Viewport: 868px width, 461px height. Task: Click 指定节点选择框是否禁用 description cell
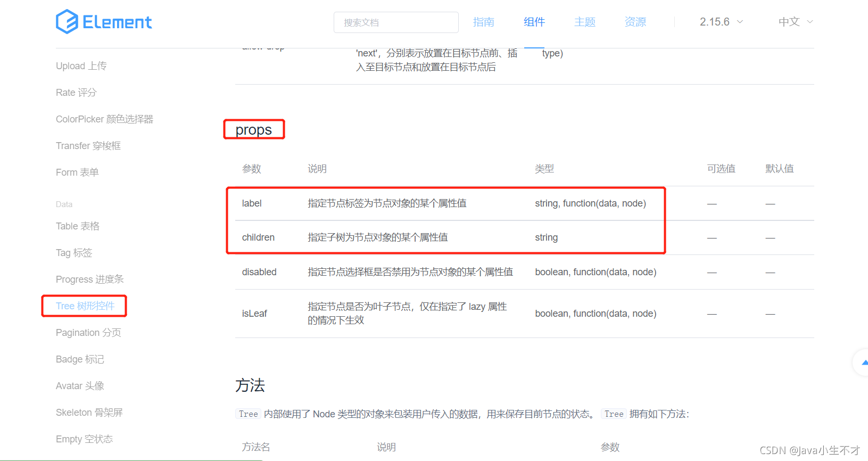(410, 272)
